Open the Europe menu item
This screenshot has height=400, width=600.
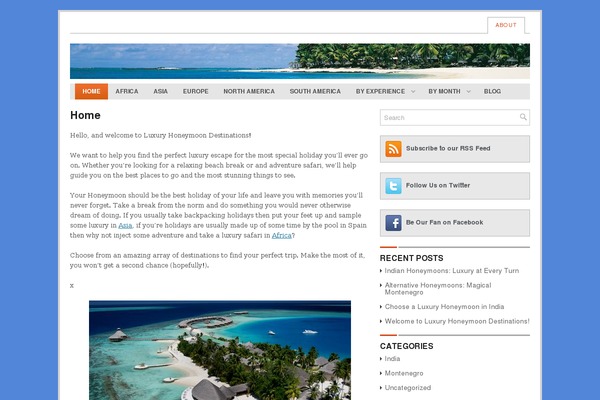tap(196, 91)
